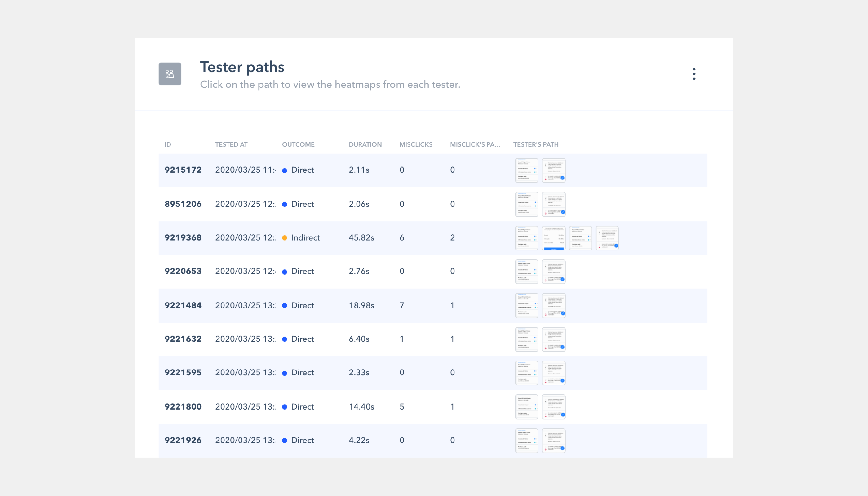Open third path thumbnail for 9219368

(580, 238)
